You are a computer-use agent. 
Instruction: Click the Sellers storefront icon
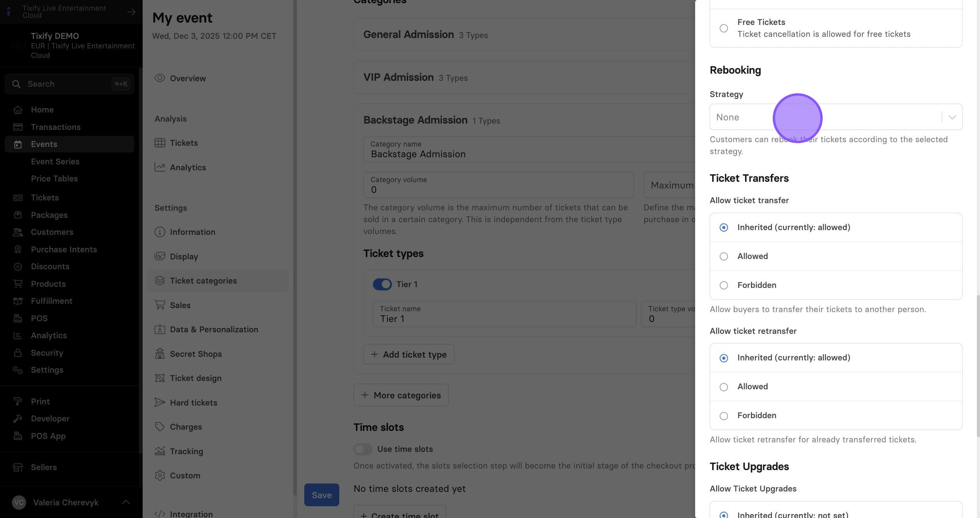18,467
